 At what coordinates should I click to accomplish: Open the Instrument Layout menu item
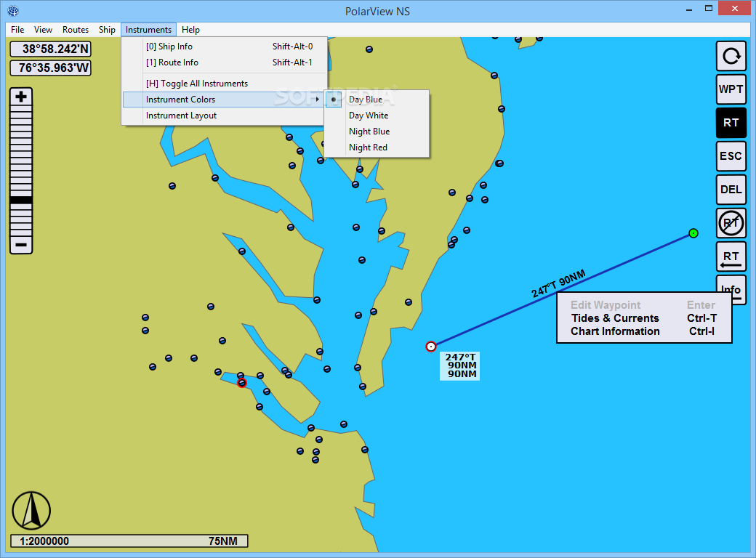(224, 116)
